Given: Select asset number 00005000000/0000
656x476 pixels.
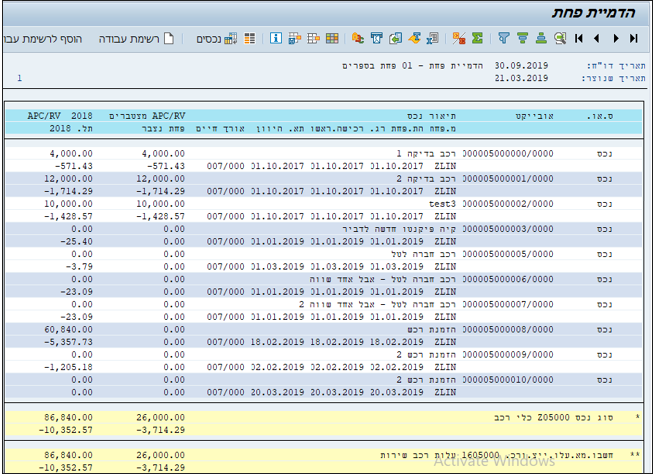Looking at the screenshot, I should pos(508,154).
